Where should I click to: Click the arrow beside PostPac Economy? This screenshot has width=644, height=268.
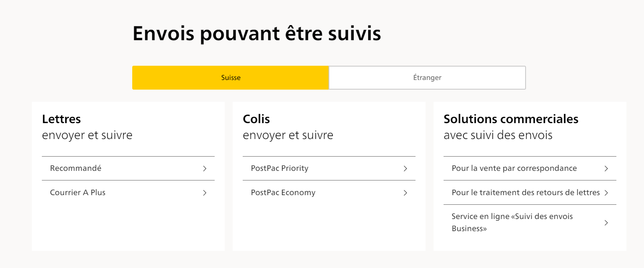point(405,193)
